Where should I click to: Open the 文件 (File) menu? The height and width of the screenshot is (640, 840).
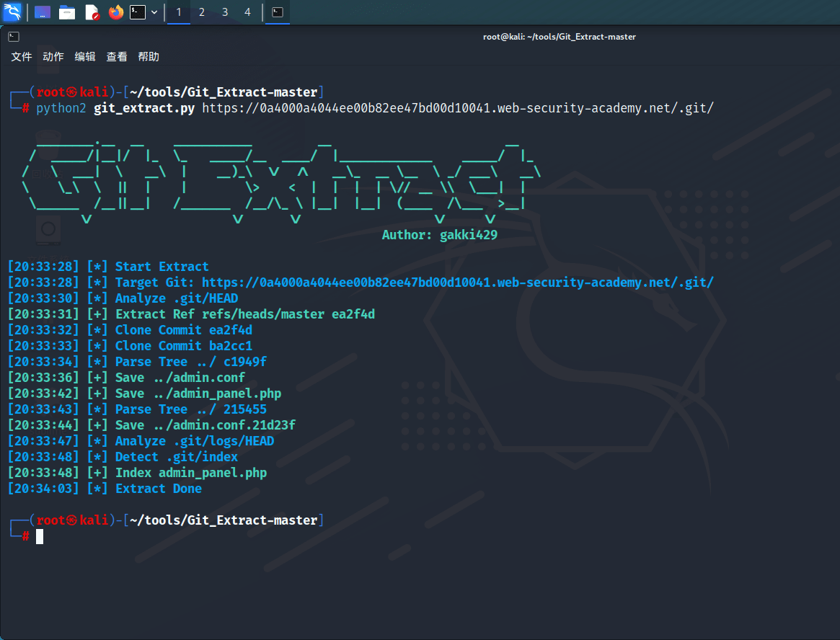(22, 57)
